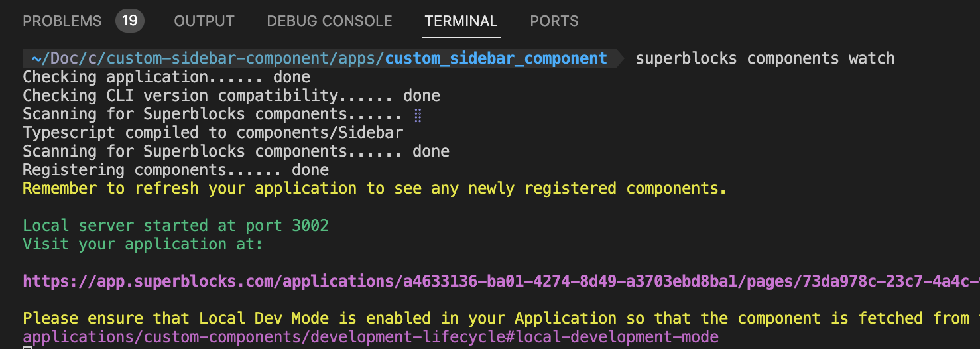Viewport: 980px width, 349px height.
Task: Click the yellow 'Remember to refresh your application' message
Action: click(x=375, y=188)
